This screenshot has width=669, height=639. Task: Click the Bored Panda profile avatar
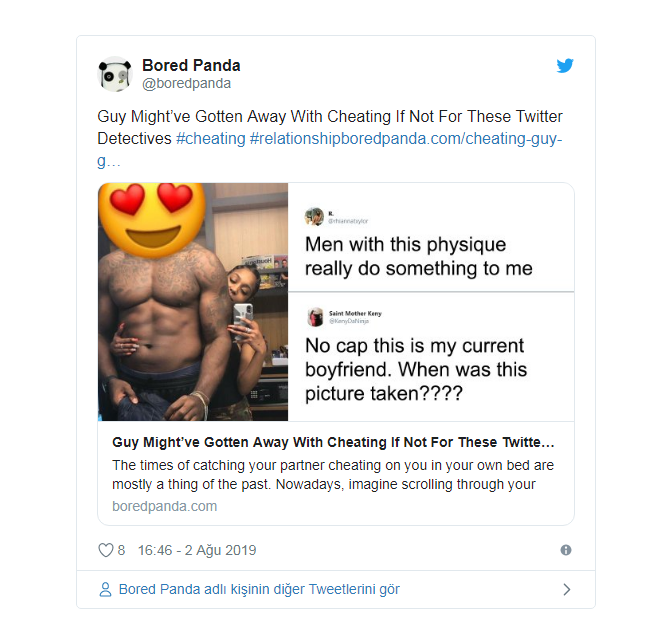pyautogui.click(x=115, y=74)
